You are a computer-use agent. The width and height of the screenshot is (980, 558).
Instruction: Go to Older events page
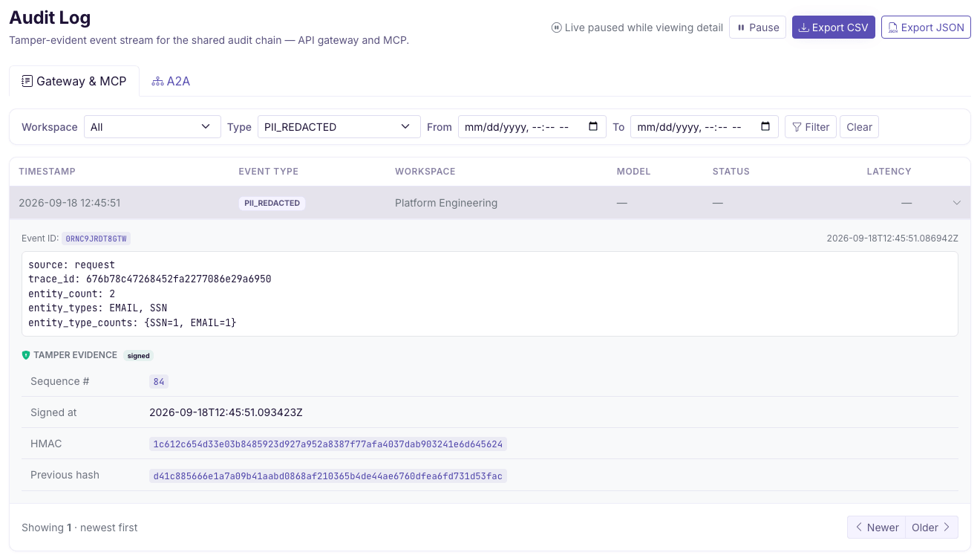[932, 528]
